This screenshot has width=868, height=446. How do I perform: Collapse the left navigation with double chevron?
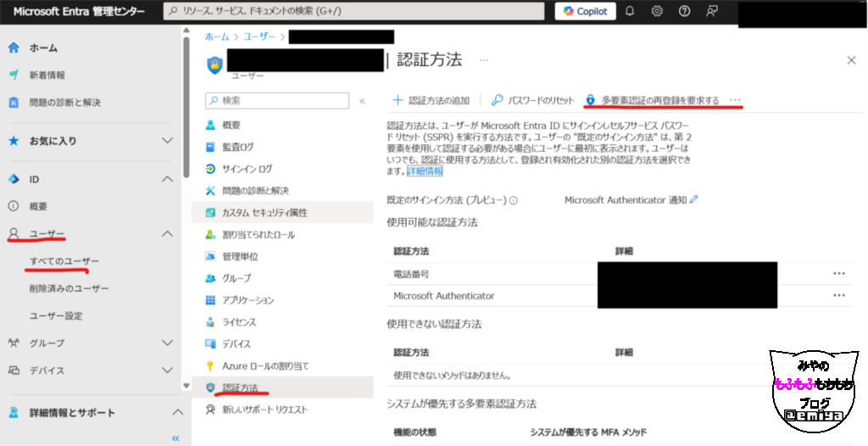point(175,438)
